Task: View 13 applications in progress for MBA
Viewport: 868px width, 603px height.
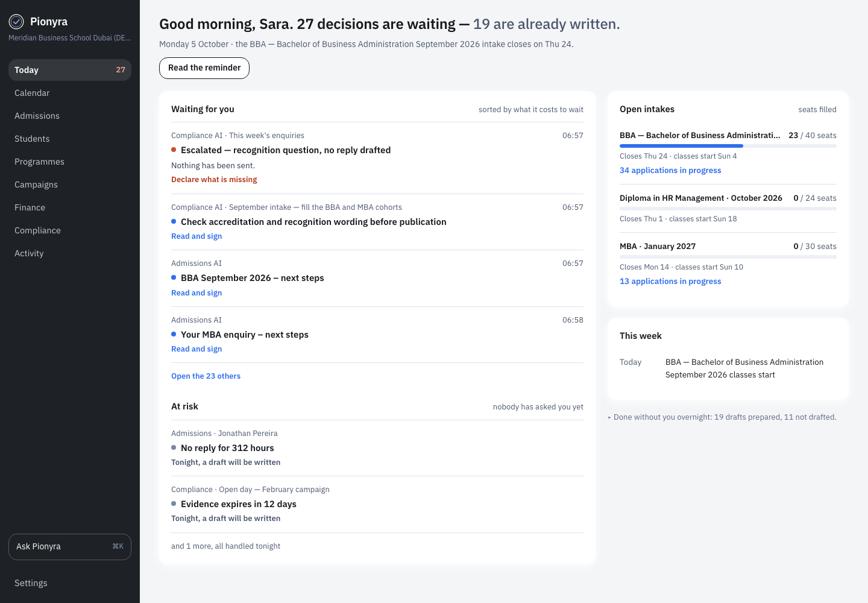Action: click(670, 281)
